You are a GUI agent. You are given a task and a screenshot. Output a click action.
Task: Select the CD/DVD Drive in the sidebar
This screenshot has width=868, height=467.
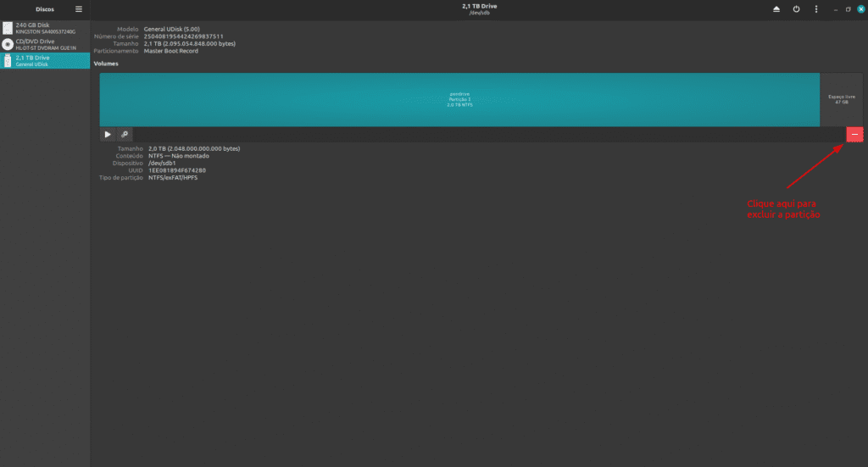pyautogui.click(x=45, y=44)
